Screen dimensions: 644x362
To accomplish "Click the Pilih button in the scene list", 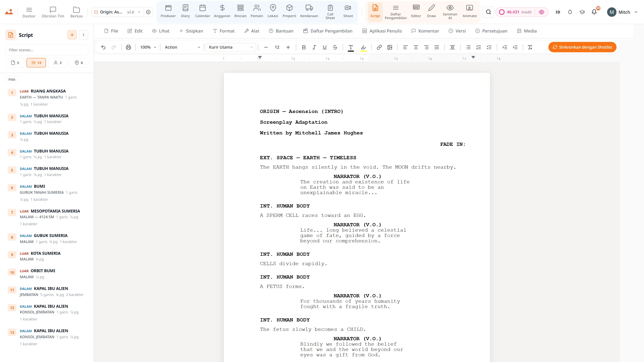I will coord(12,79).
